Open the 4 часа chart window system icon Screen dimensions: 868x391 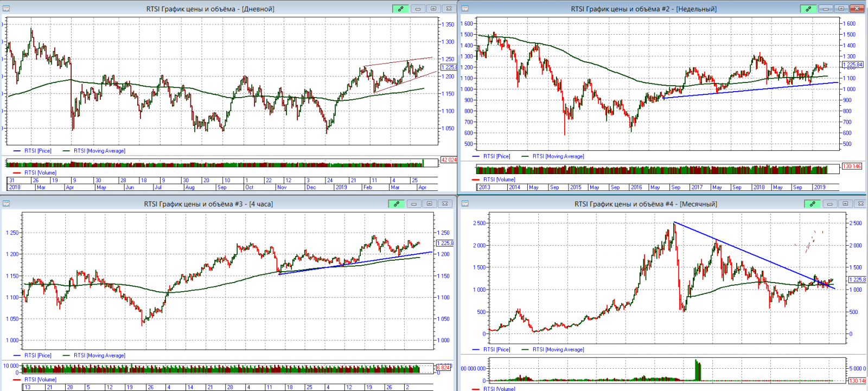[6, 204]
